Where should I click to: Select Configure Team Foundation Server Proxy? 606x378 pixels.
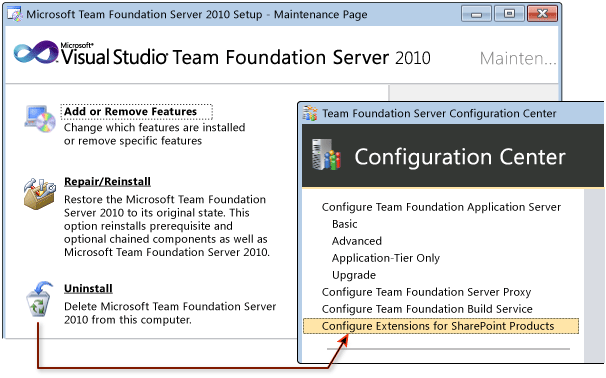pos(426,292)
